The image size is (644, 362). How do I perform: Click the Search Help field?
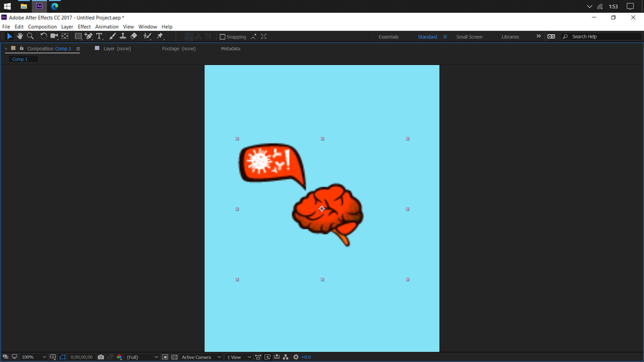tap(601, 37)
